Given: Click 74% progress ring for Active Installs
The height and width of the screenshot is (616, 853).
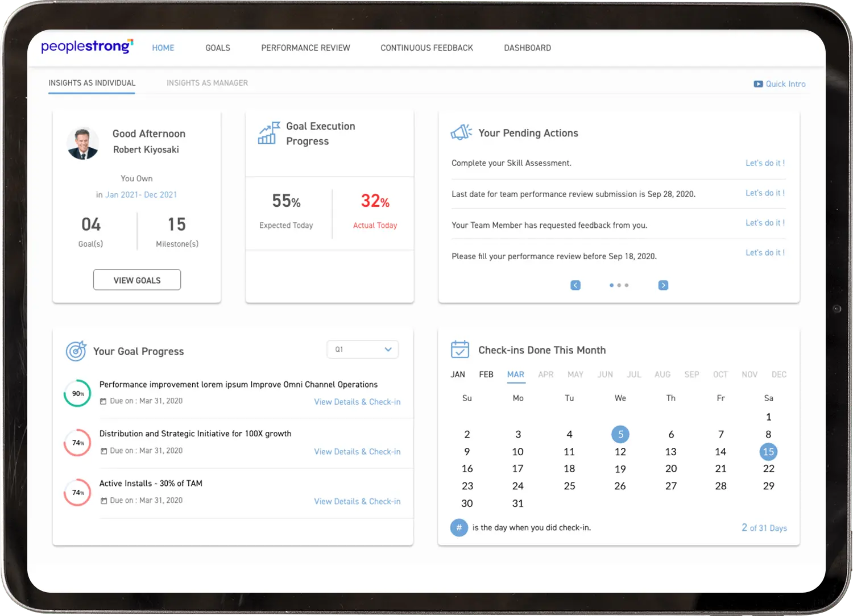Looking at the screenshot, I should tap(77, 493).
